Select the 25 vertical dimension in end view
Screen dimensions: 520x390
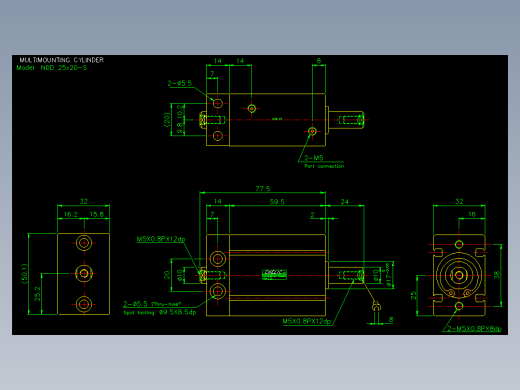pos(414,295)
